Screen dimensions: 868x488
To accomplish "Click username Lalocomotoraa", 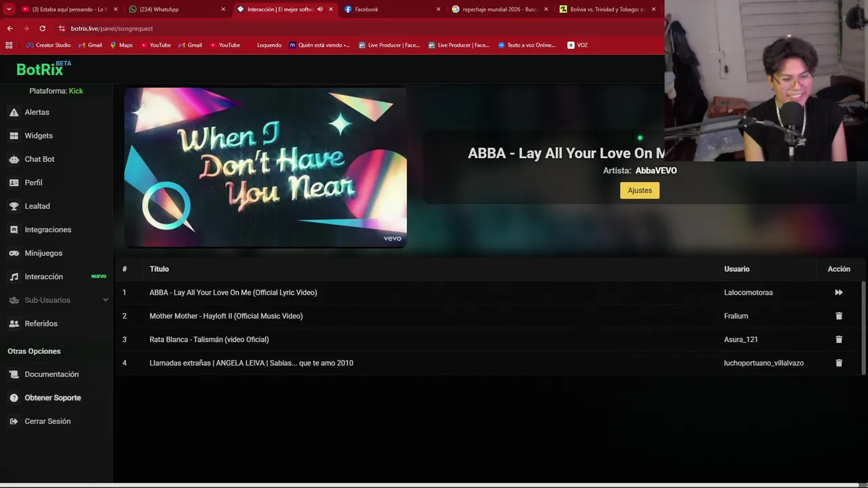I will click(748, 293).
